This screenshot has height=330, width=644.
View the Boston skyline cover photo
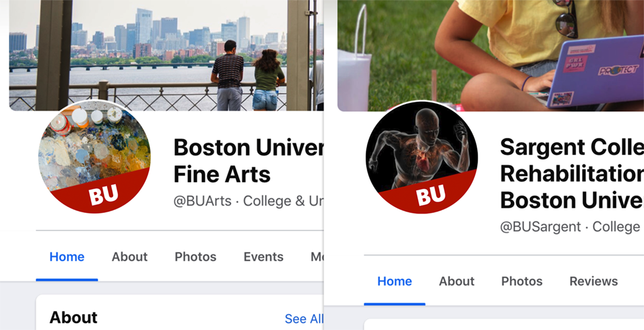coord(166,55)
